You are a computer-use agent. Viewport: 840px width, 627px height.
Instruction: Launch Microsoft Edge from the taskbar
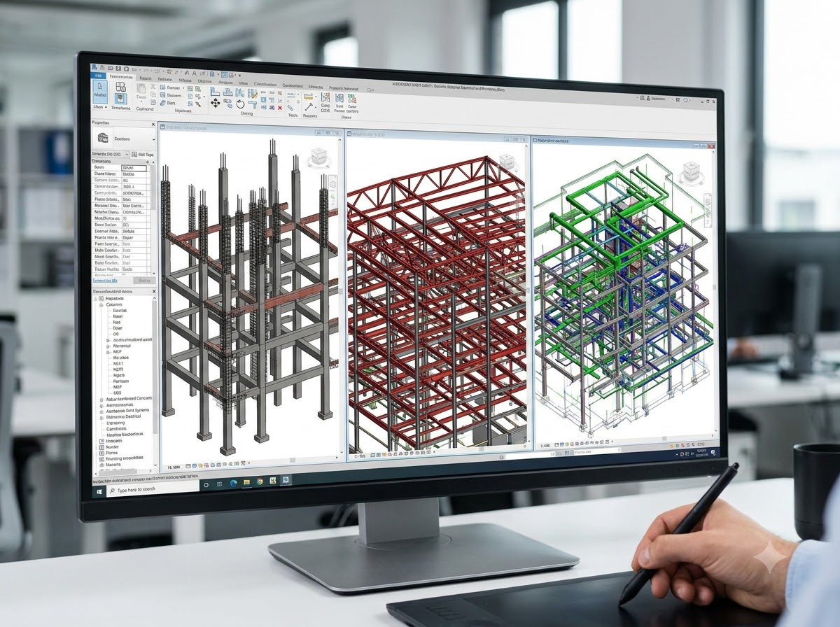[233, 483]
